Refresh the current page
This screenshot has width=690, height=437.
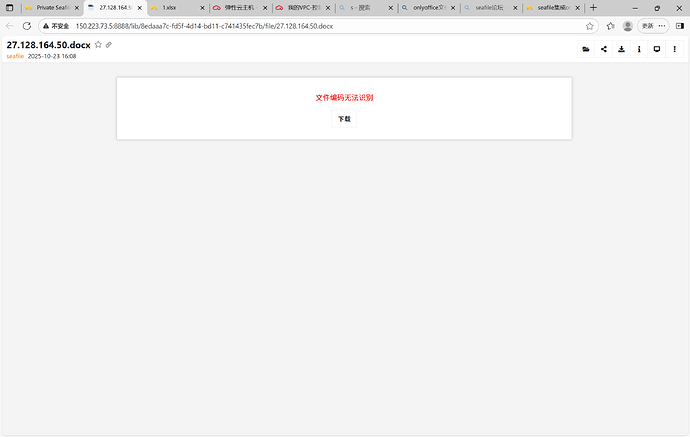(x=27, y=25)
